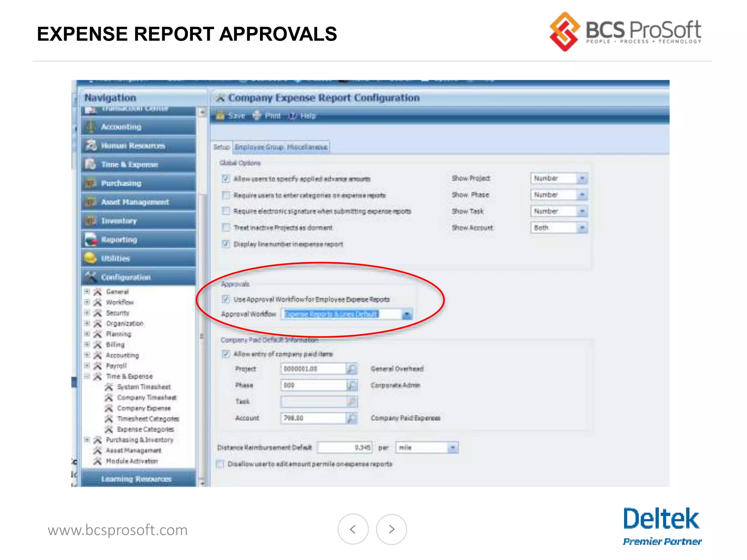Open the Utilities navigation section
The width and height of the screenshot is (747, 560).
[x=138, y=258]
